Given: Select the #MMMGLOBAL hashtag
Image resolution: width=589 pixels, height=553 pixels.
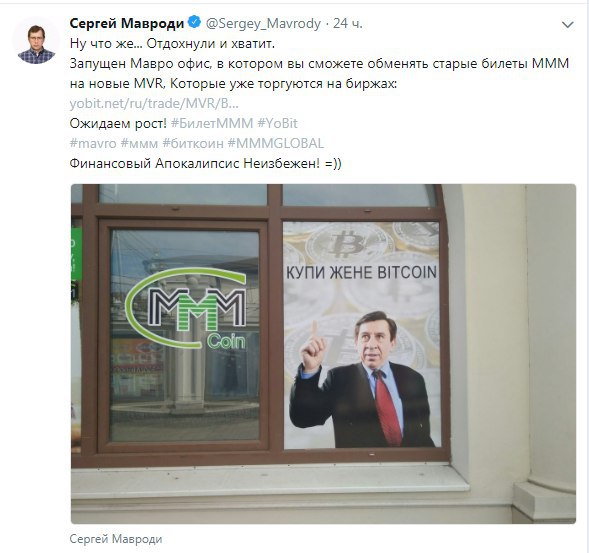Looking at the screenshot, I should pyautogui.click(x=275, y=143).
